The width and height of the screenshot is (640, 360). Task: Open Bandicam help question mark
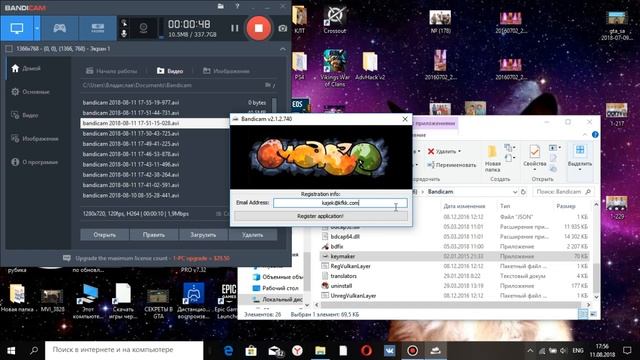[237, 6]
